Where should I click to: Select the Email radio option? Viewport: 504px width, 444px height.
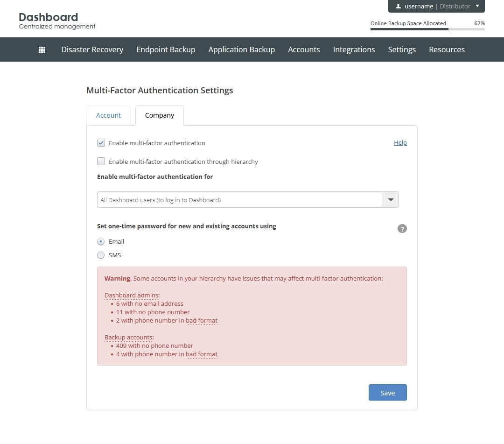(101, 241)
